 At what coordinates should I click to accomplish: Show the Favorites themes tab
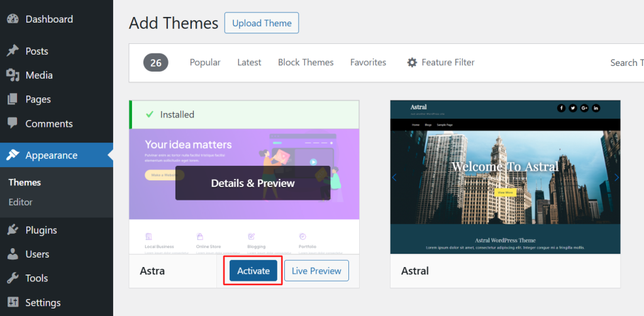point(368,62)
